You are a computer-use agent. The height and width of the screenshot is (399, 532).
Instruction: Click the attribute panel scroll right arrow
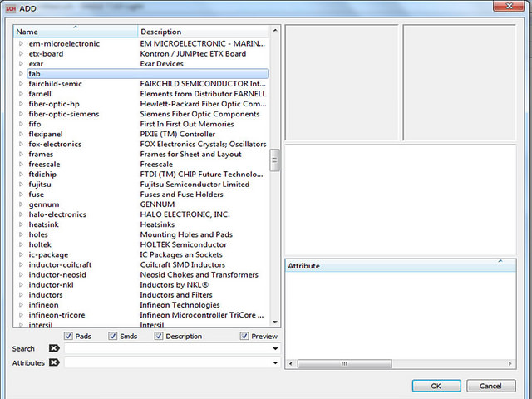coord(510,363)
